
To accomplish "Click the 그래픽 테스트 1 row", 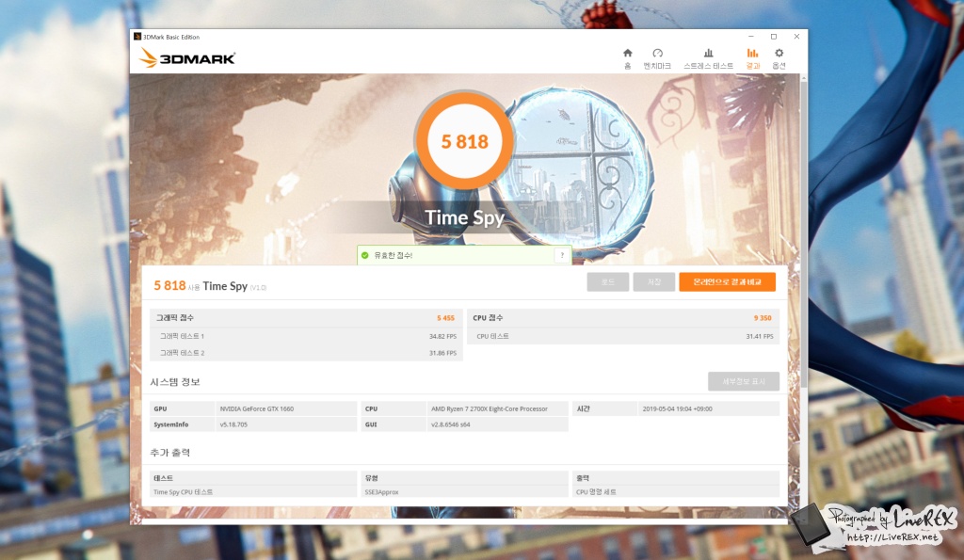I will (306, 336).
